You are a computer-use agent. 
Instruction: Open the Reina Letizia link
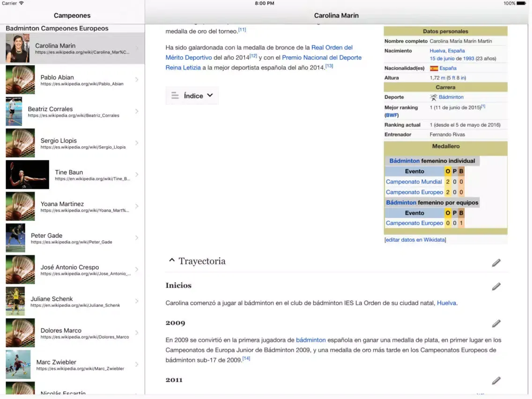[183, 67]
